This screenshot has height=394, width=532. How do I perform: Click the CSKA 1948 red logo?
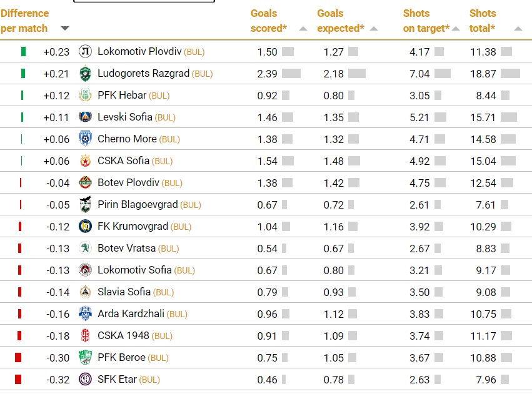point(85,335)
